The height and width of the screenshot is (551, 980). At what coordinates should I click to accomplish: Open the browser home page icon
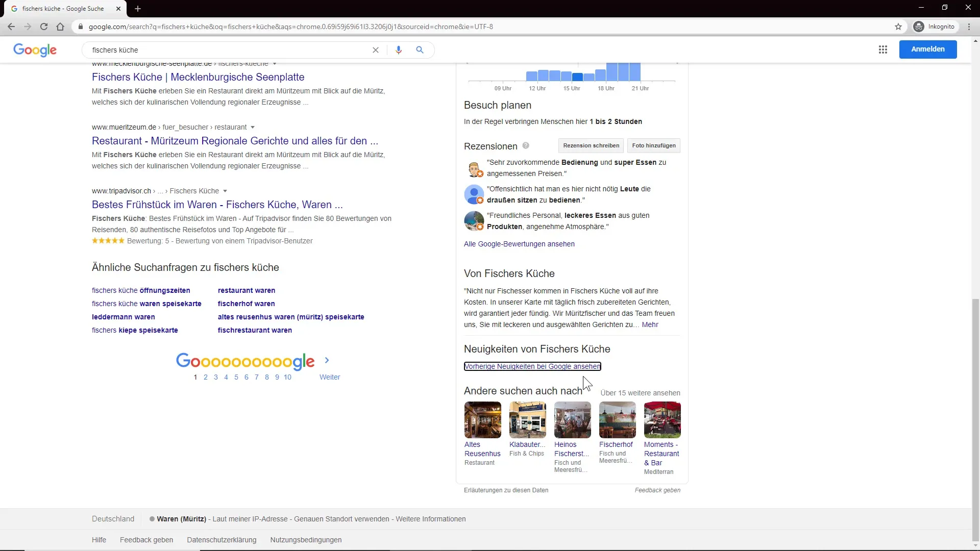60,27
